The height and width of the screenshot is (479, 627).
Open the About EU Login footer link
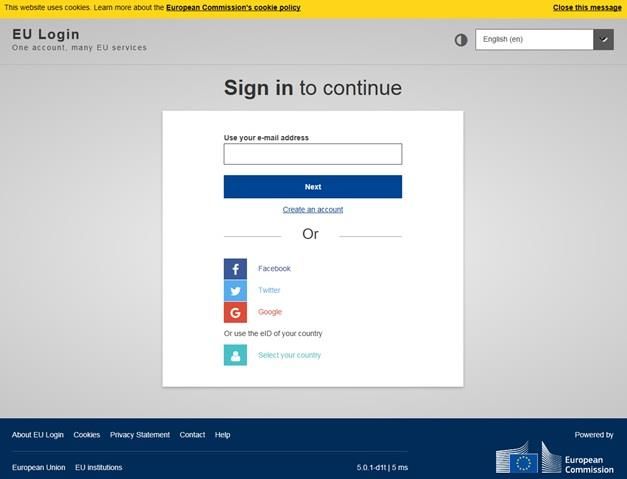(x=38, y=435)
